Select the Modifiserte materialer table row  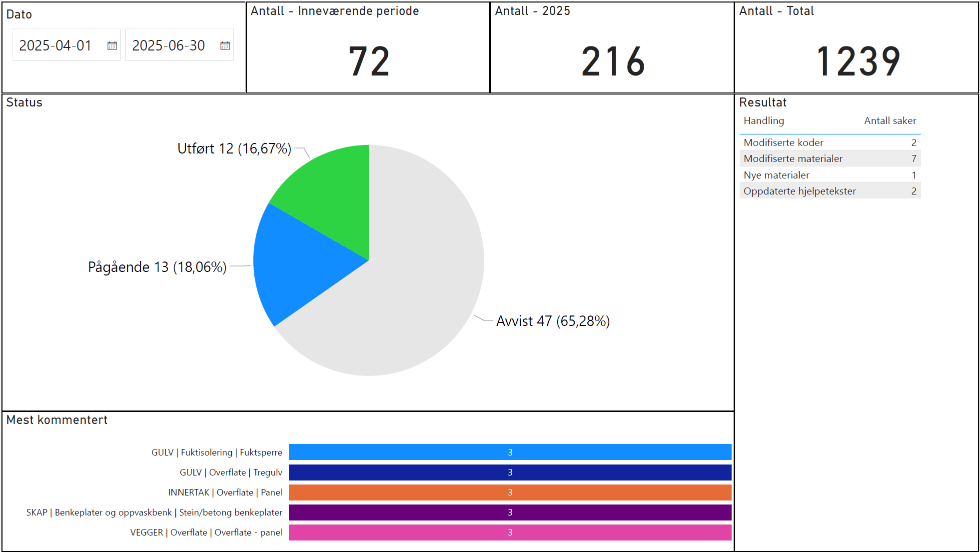[793, 158]
